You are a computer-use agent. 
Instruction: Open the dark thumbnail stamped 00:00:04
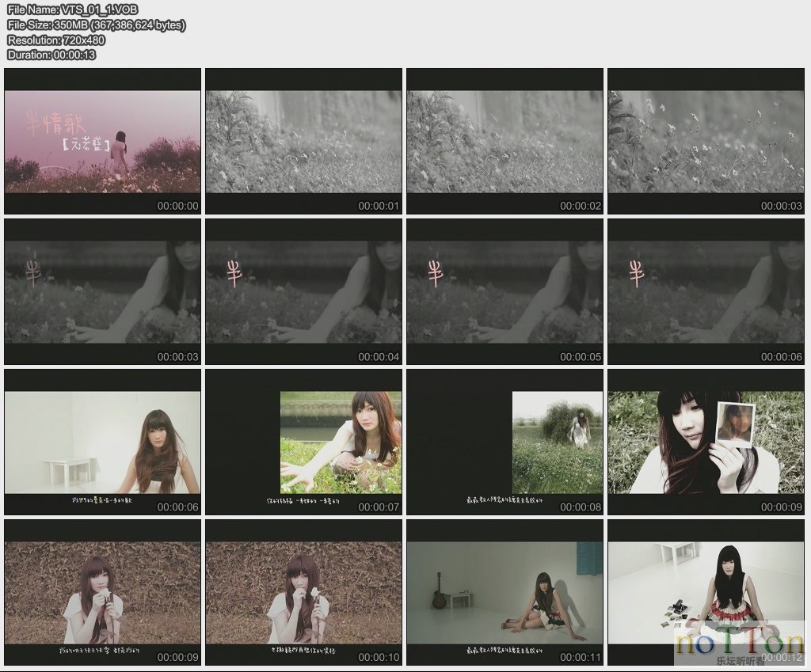click(303, 291)
